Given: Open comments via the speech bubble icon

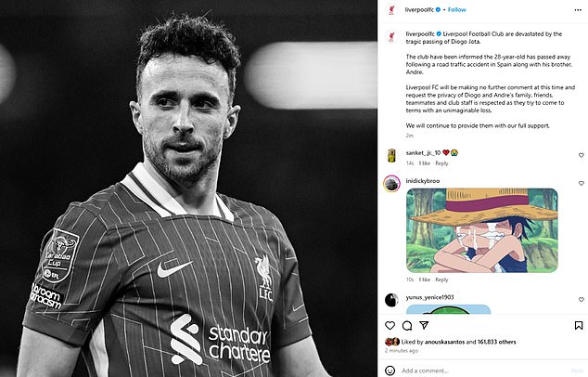Looking at the screenshot, I should 407,325.
